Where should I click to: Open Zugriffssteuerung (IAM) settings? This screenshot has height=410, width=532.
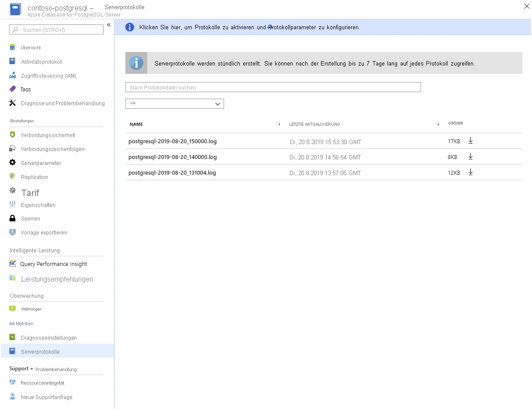(x=48, y=75)
